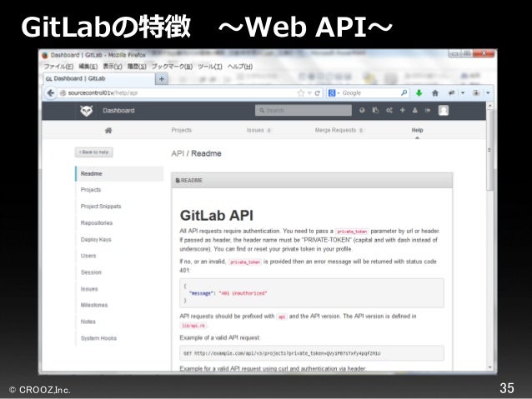
Task: Open the far-right toolbar overflow dropdown
Action: 489,93
